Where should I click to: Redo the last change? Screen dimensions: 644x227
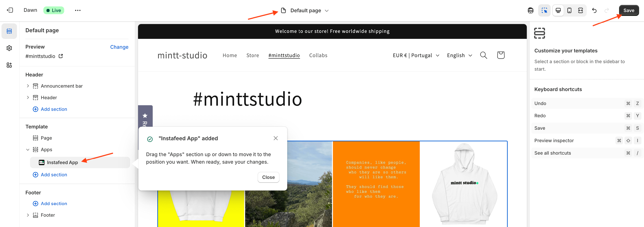[x=607, y=11]
